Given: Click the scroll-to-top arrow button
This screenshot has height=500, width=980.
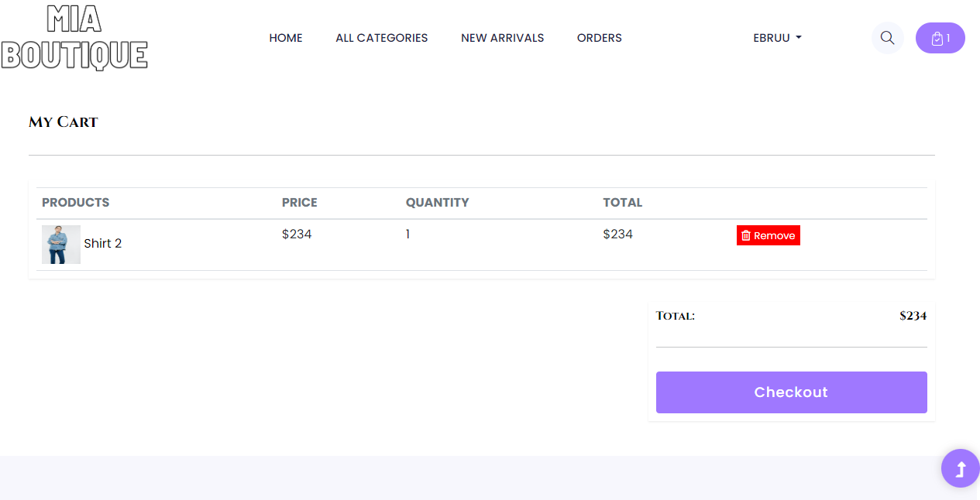Looking at the screenshot, I should pos(960,468).
